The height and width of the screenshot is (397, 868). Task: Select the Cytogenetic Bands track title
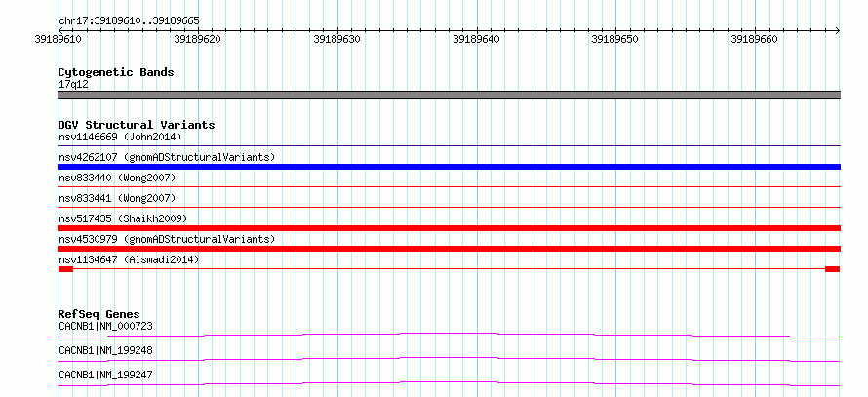click(x=116, y=72)
